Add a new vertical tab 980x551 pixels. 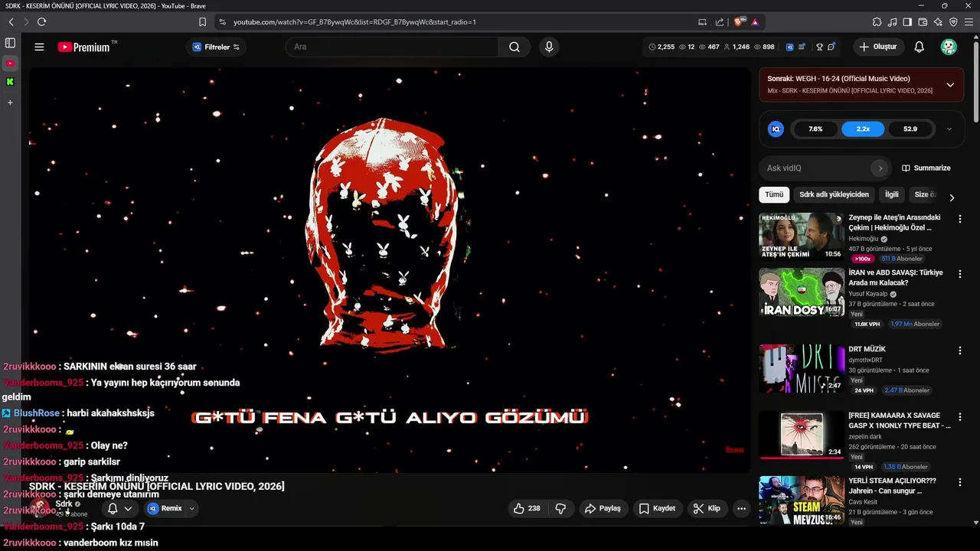(10, 102)
